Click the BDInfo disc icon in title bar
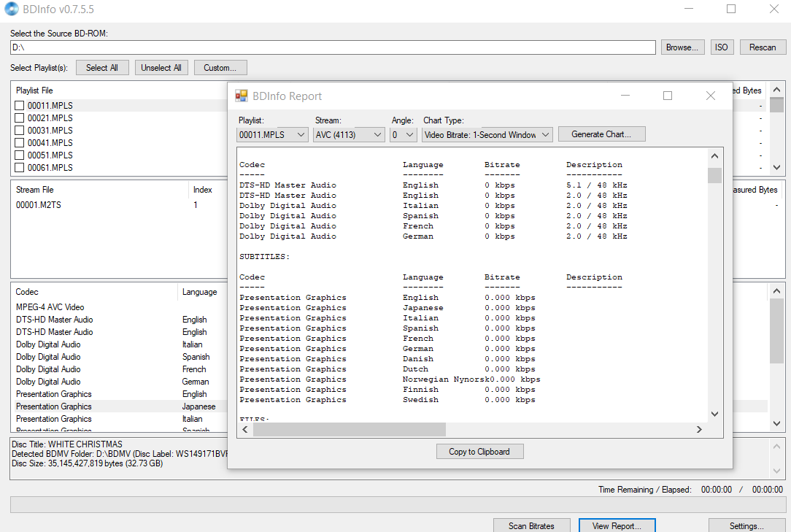 pos(11,9)
